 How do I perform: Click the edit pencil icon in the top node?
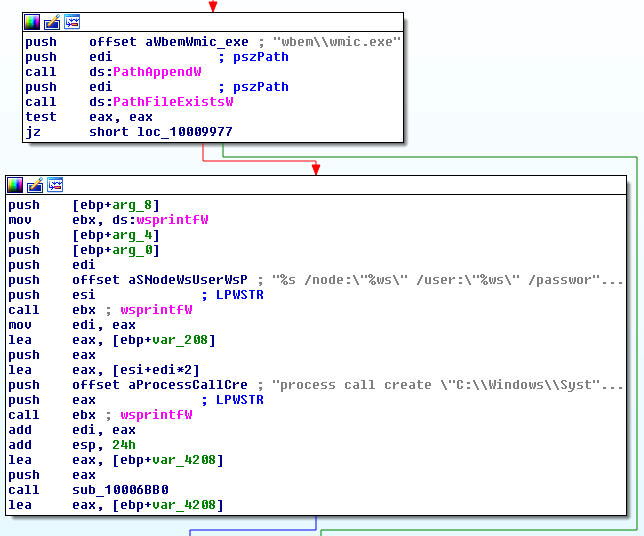coord(52,22)
